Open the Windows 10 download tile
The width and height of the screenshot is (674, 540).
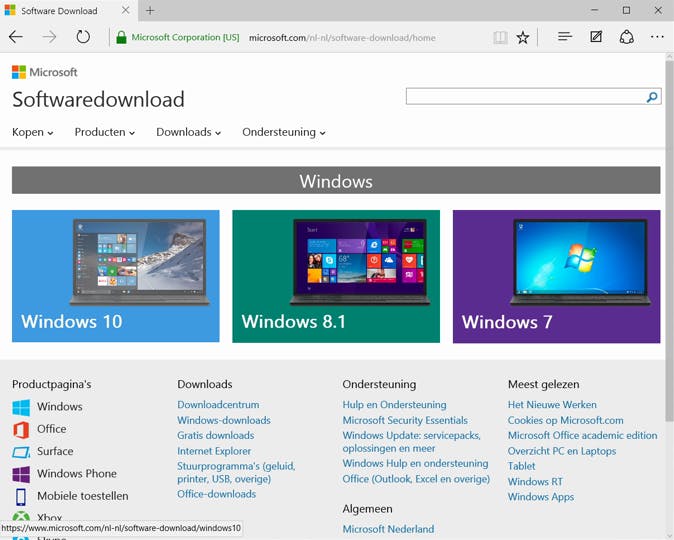116,276
